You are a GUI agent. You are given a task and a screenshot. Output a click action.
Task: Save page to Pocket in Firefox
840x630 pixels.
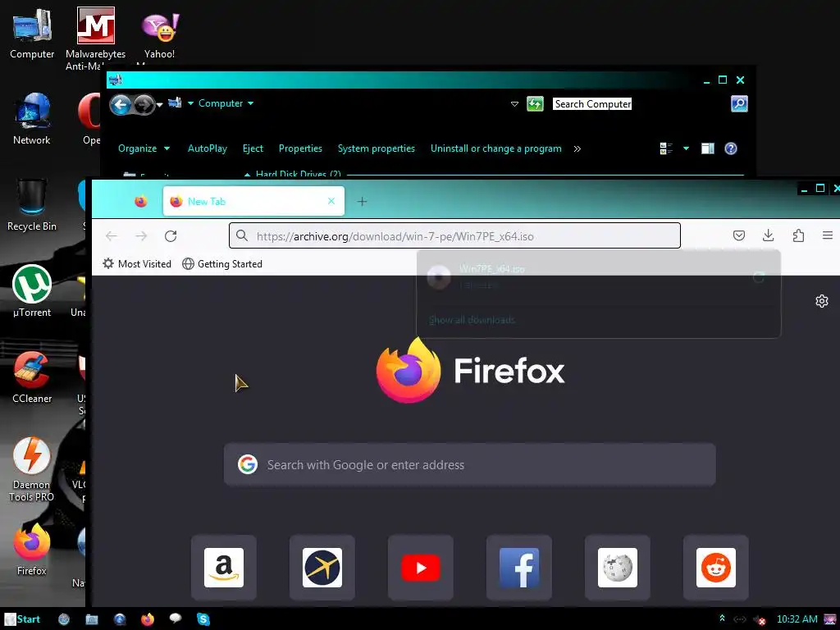pos(739,235)
